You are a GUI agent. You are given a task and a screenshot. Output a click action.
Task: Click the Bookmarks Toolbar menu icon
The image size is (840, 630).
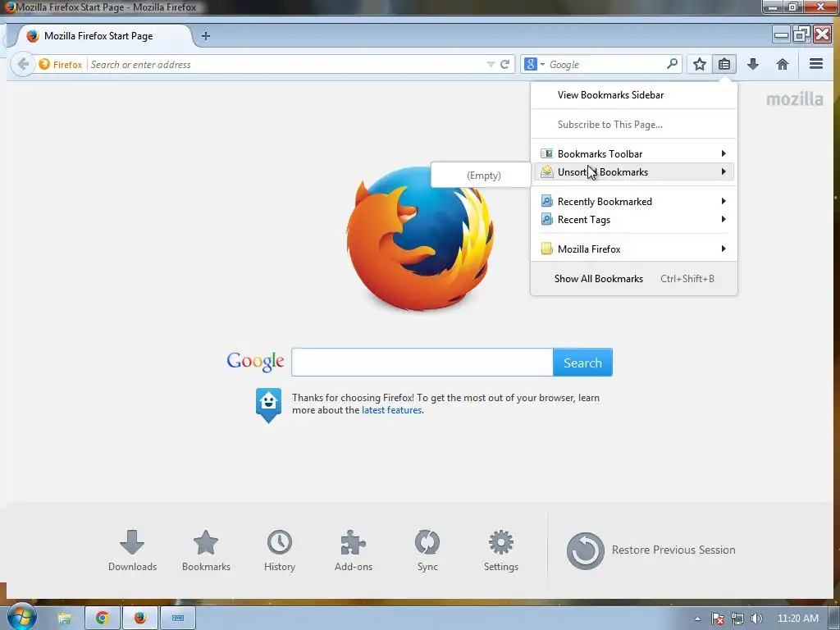click(546, 153)
